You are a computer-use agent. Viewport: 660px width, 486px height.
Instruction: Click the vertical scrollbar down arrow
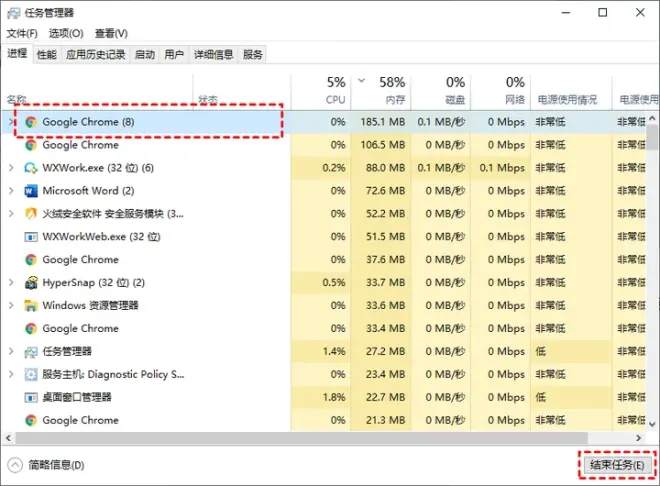(x=652, y=424)
